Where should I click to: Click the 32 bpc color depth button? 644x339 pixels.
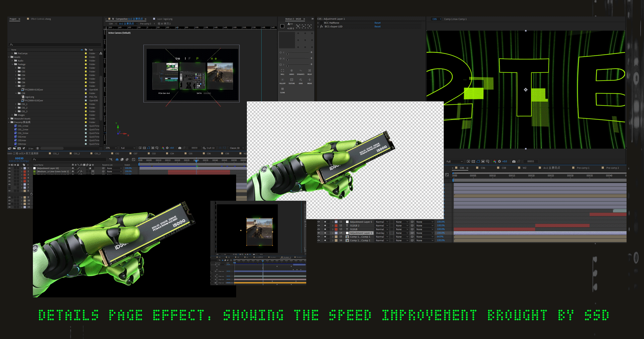point(31,148)
